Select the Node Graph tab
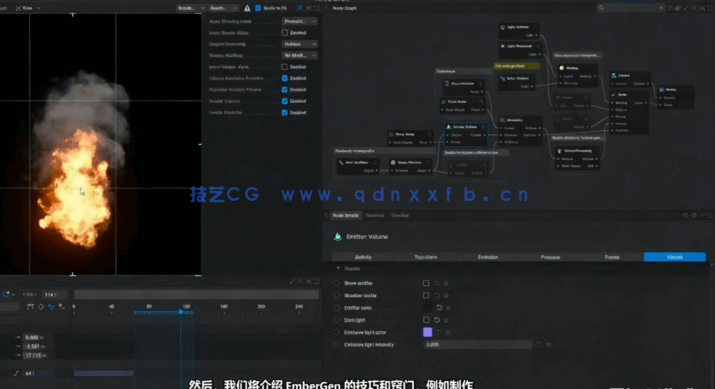 click(x=345, y=8)
